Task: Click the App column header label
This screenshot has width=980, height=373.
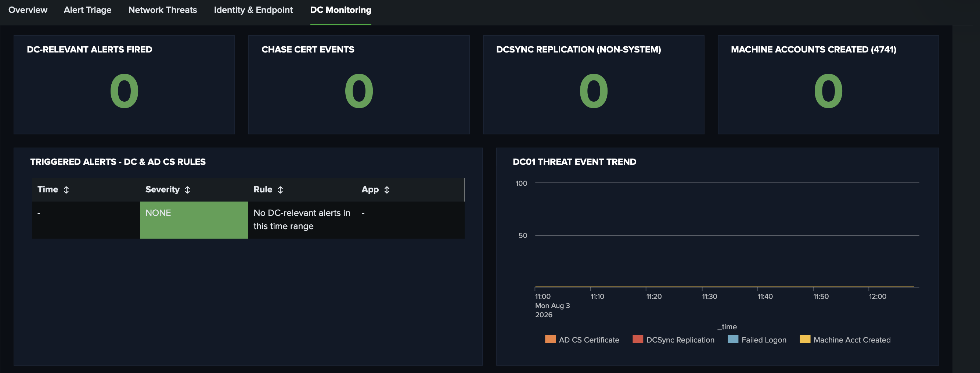Action: pyautogui.click(x=370, y=189)
